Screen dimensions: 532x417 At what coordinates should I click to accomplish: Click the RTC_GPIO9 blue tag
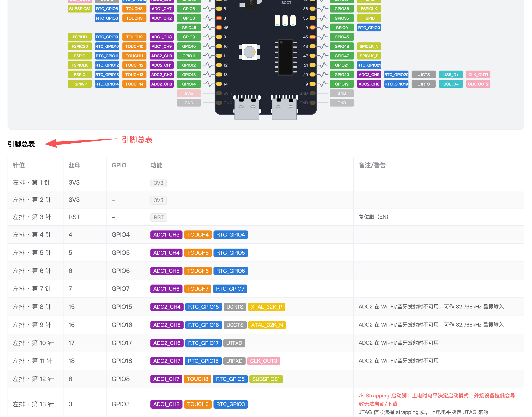point(107,37)
